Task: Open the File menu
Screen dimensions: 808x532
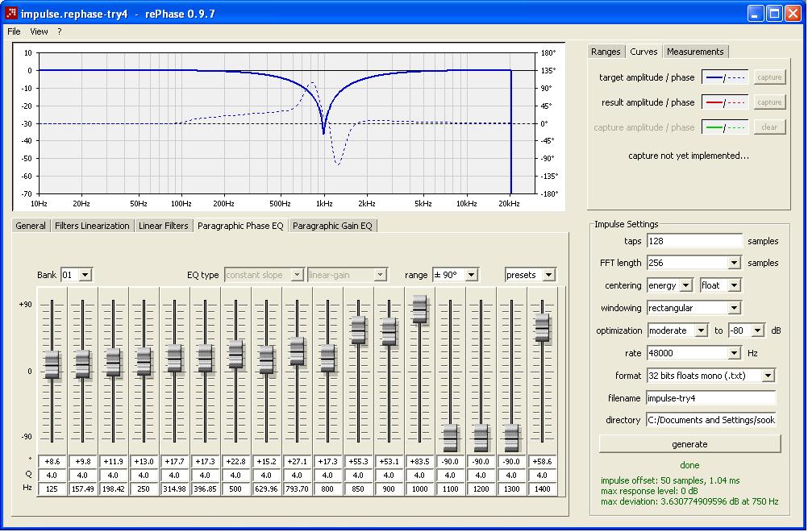Action: pos(14,31)
